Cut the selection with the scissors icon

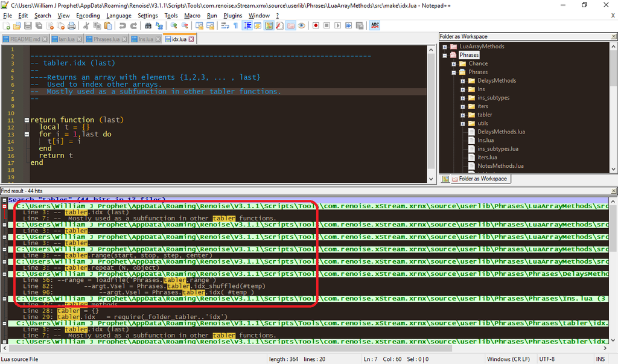(86, 25)
